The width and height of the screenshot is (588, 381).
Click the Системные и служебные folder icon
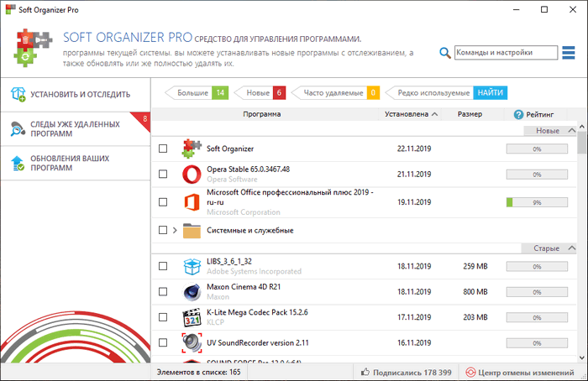tap(192, 231)
